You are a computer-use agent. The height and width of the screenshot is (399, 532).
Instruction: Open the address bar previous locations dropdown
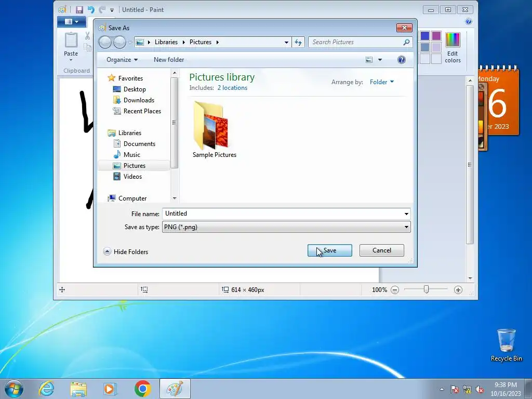pos(286,43)
